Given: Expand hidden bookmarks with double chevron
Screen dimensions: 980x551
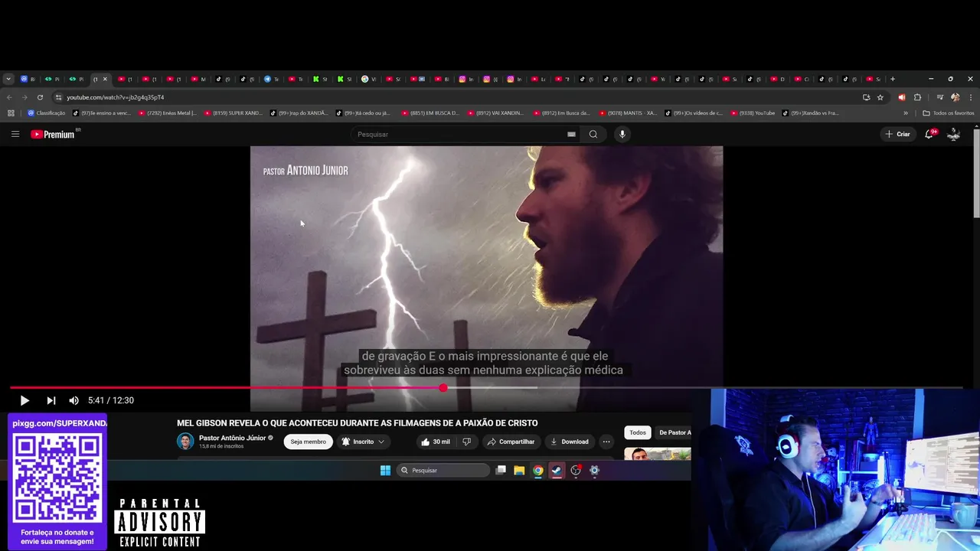Looking at the screenshot, I should (906, 112).
